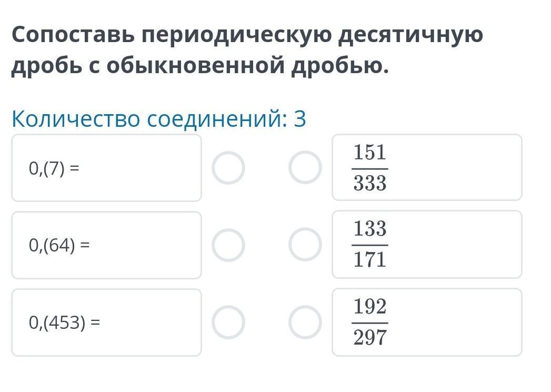This screenshot has height=392, width=551.
Task: Choose the 133/171 fraction card
Action: click(447, 245)
